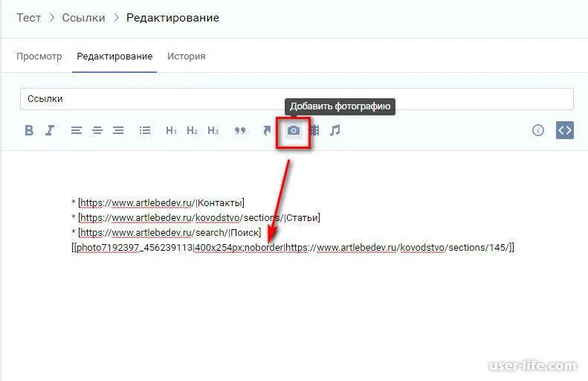Insert a blockquote with quote icon
The height and width of the screenshot is (381, 588).
(x=240, y=131)
